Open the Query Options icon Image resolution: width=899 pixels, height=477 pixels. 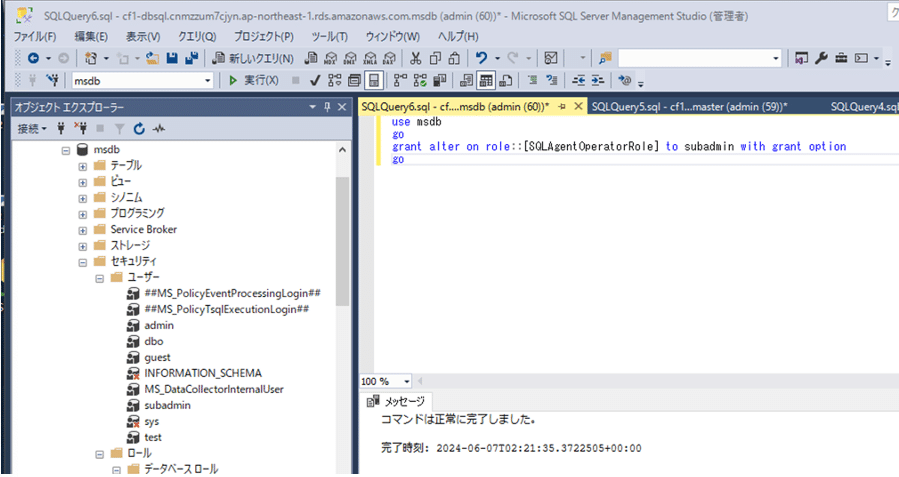coord(354,80)
